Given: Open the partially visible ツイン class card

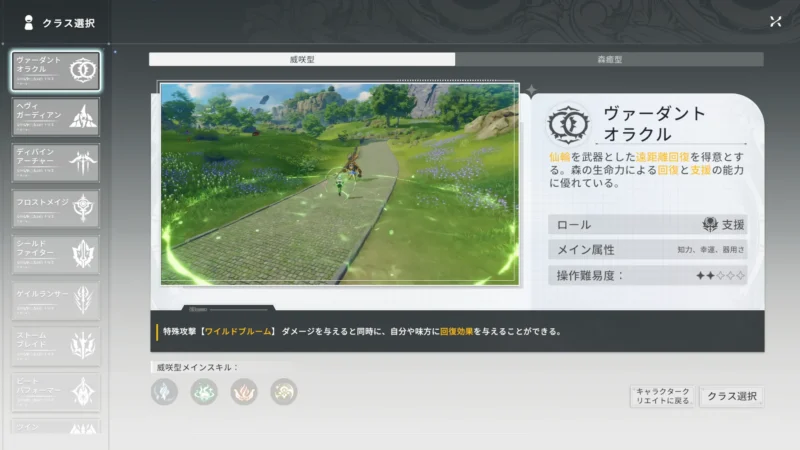Looking at the screenshot, I should [x=56, y=427].
